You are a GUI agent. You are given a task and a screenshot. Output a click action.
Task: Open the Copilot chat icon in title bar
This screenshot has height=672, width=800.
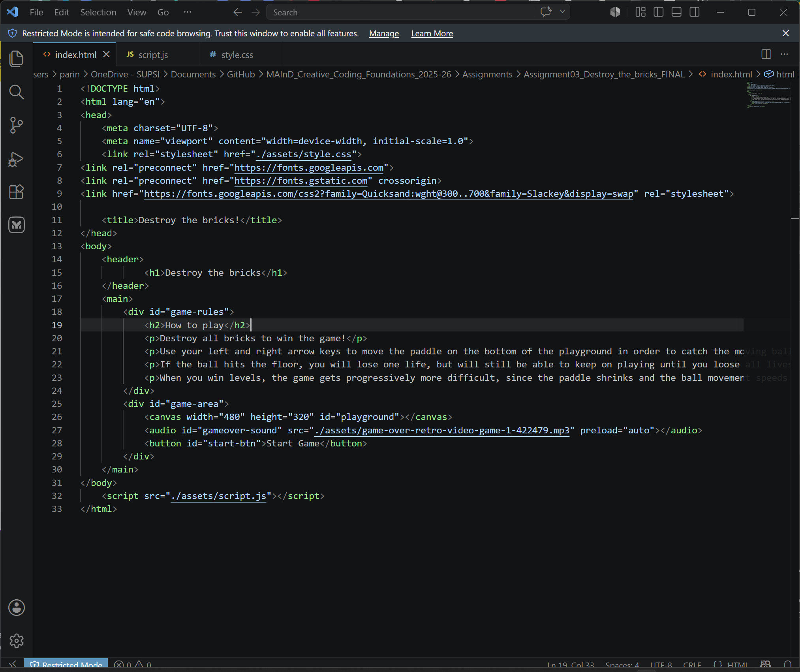[546, 12]
